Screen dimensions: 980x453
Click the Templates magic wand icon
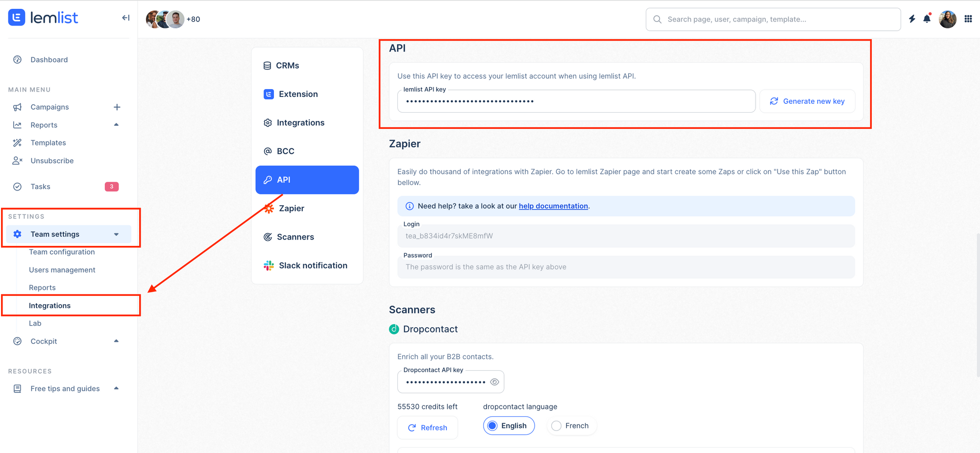tap(18, 143)
